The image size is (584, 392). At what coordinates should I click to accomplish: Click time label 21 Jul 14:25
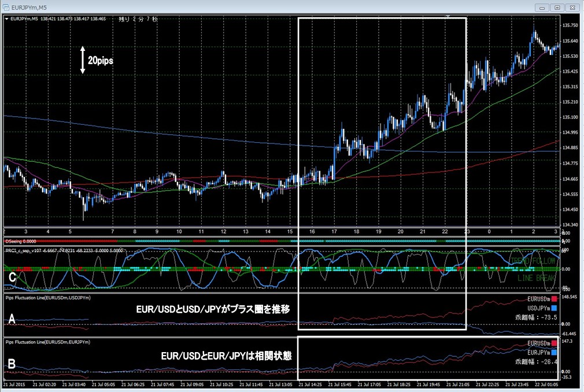click(311, 384)
